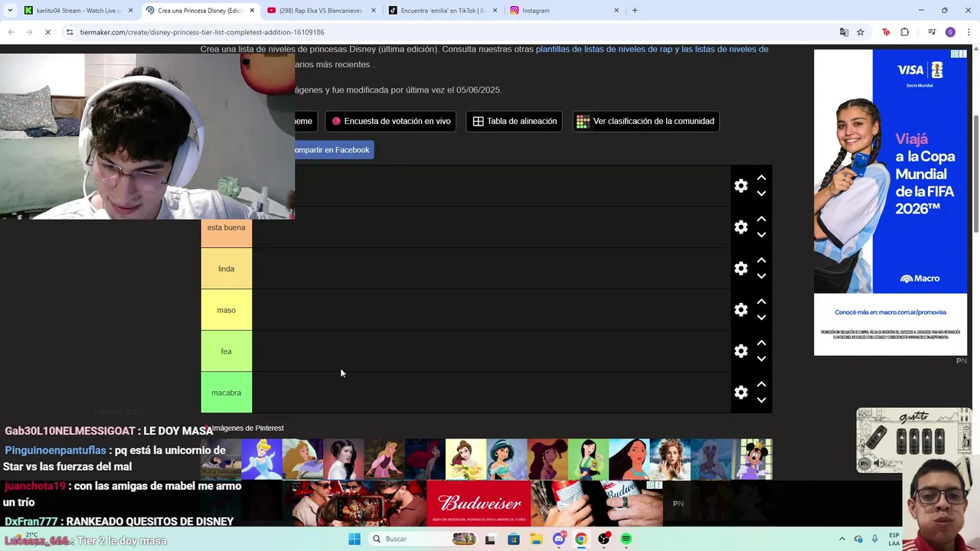Click the 'maso' yellow tier label

(227, 310)
